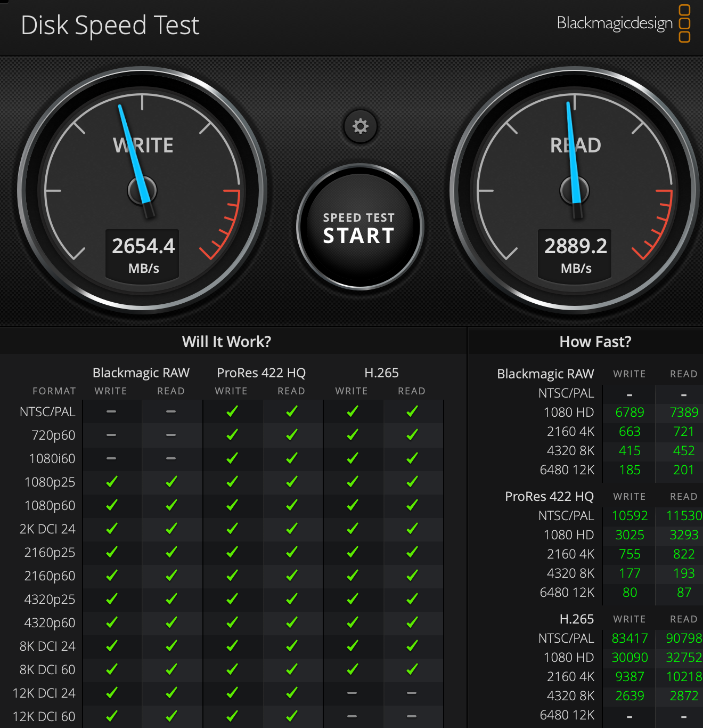Open the settings gear icon
The image size is (703, 728).
pyautogui.click(x=361, y=126)
